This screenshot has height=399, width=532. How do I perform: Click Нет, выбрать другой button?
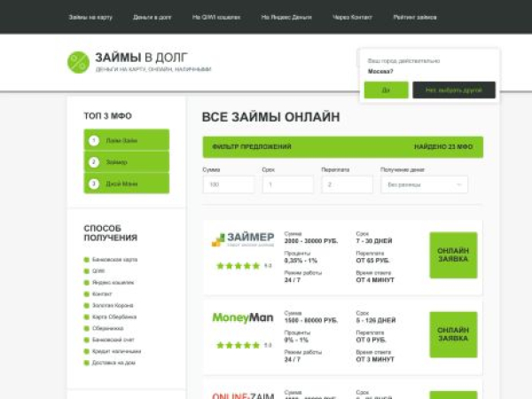pyautogui.click(x=454, y=90)
